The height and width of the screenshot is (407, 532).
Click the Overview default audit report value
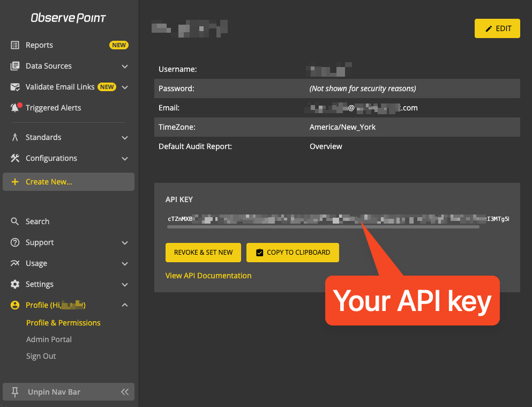[x=326, y=146]
